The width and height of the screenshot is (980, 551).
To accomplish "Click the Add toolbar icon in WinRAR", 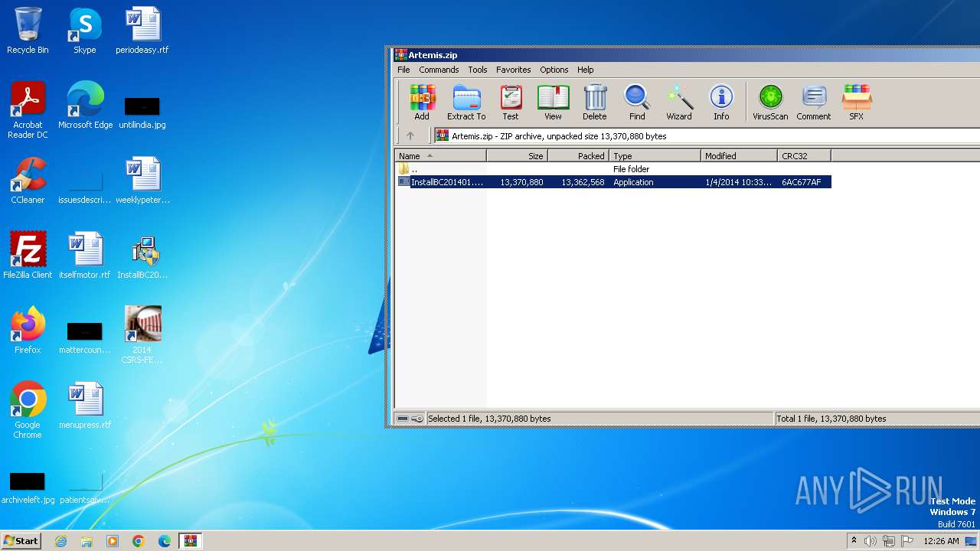I will pos(422,103).
